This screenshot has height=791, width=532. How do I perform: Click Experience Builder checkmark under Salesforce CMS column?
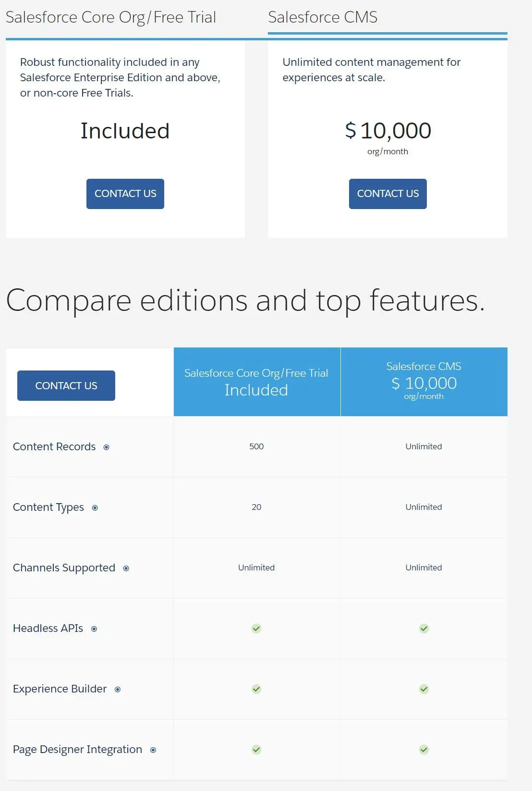tap(424, 689)
